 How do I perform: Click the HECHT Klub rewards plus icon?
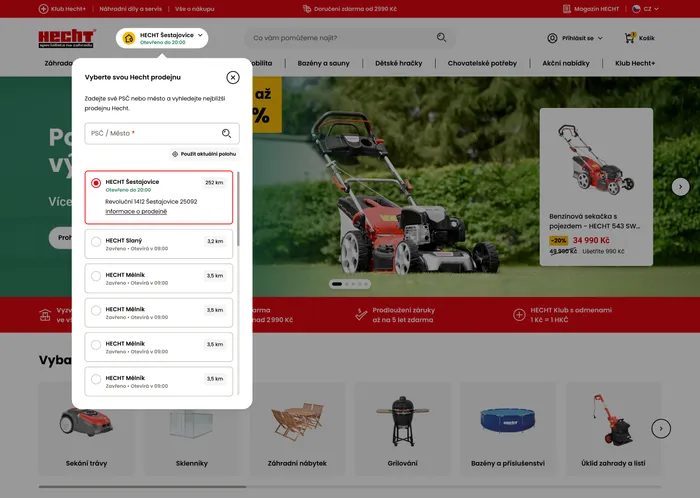tap(519, 315)
